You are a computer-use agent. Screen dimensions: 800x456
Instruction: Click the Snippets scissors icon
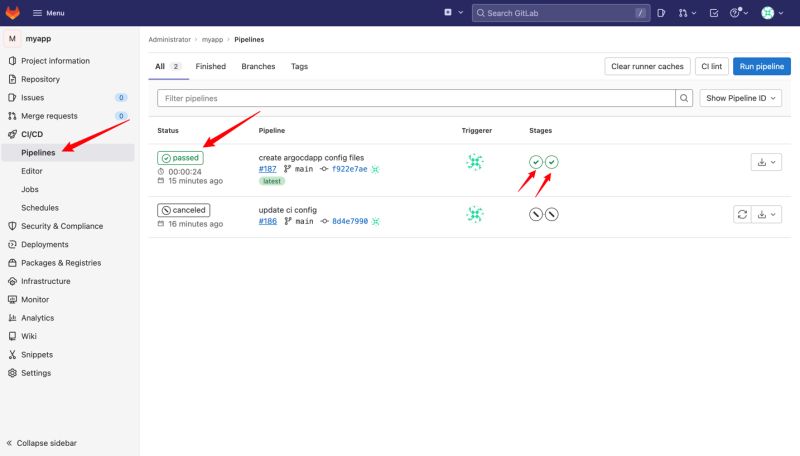12,354
